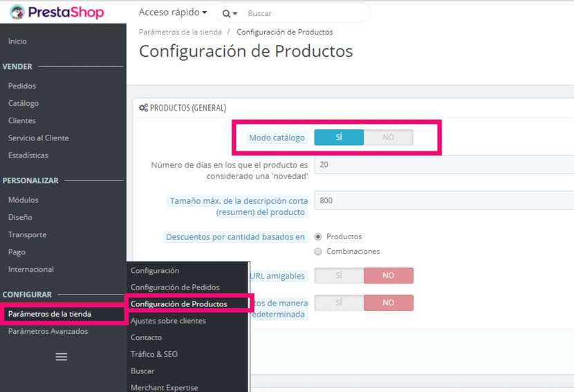Click the PrestaShop logo icon
This screenshot has width=574, height=392.
point(17,12)
